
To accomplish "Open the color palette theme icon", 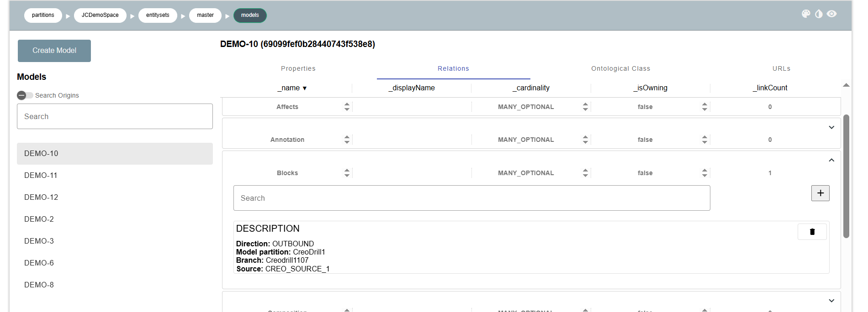I will tap(806, 14).
